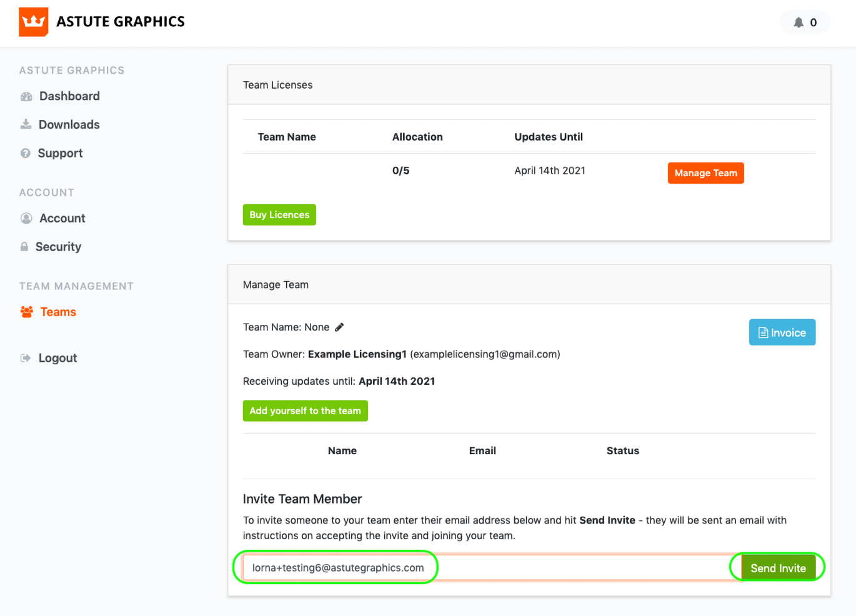Click the Support question mark icon
The height and width of the screenshot is (616, 856).
click(x=26, y=153)
